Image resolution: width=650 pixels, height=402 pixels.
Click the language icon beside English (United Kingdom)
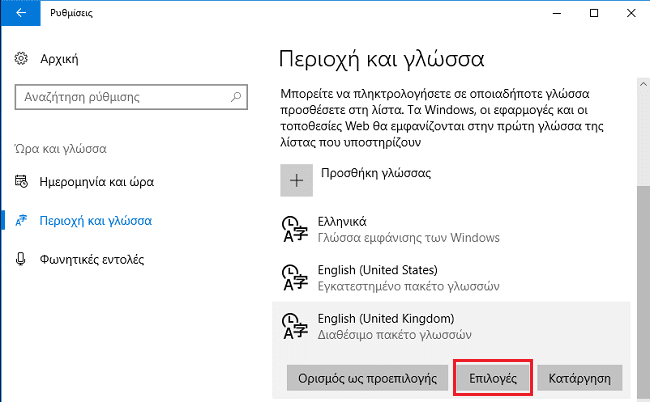[295, 326]
